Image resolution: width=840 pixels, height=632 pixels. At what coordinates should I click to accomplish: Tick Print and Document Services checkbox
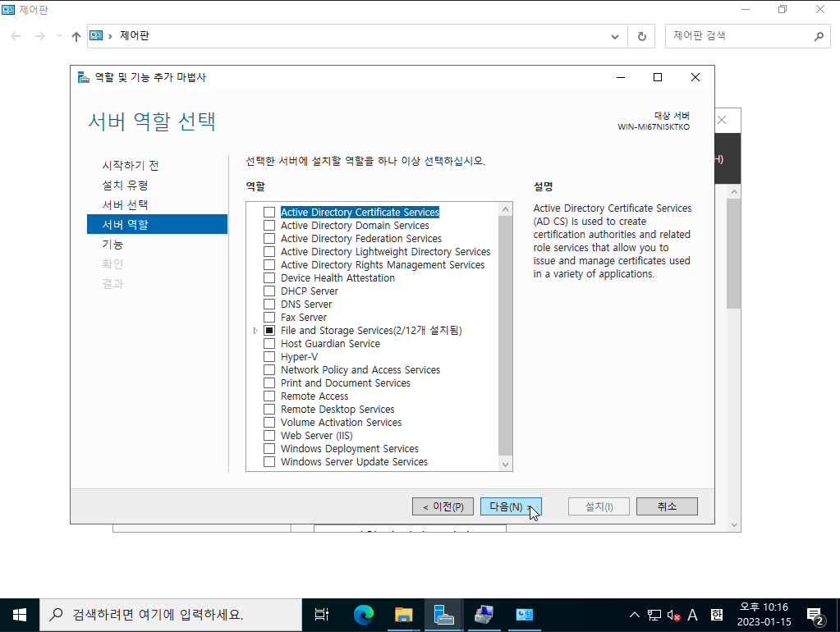[269, 383]
